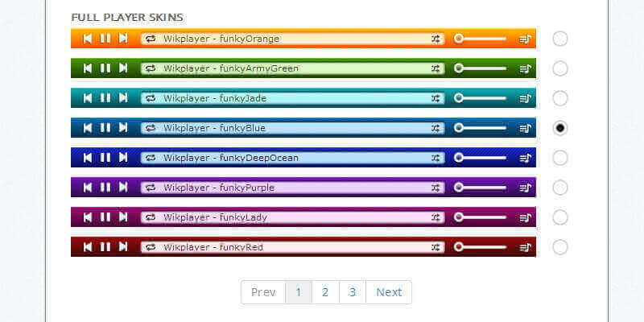Toggle repeat on funkyOrange player
Image resolution: width=644 pixels, height=322 pixels.
(151, 39)
